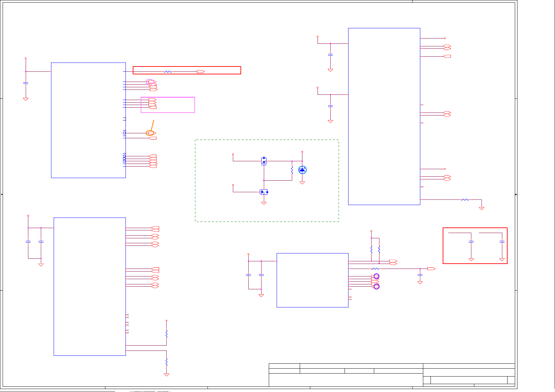Click the output port after the bottom-center chip's series resistor

tap(431, 269)
